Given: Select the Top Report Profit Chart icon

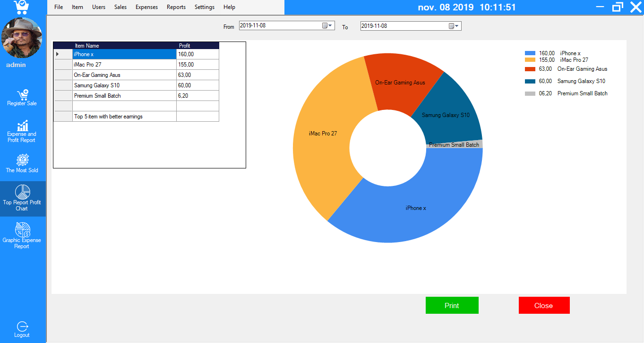Looking at the screenshot, I should (22, 198).
